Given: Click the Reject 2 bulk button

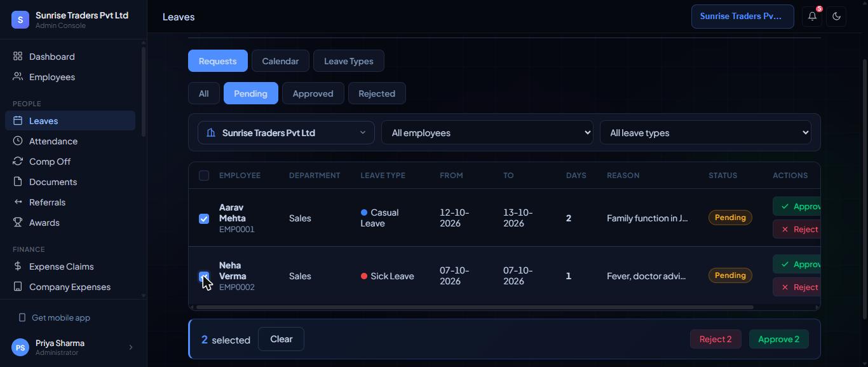Looking at the screenshot, I should tap(715, 339).
